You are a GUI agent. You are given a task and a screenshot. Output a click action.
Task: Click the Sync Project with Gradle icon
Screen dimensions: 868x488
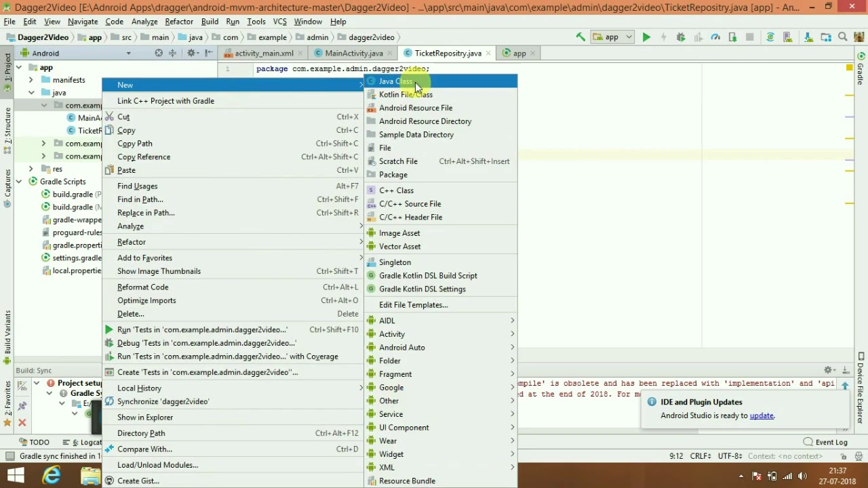click(770, 37)
